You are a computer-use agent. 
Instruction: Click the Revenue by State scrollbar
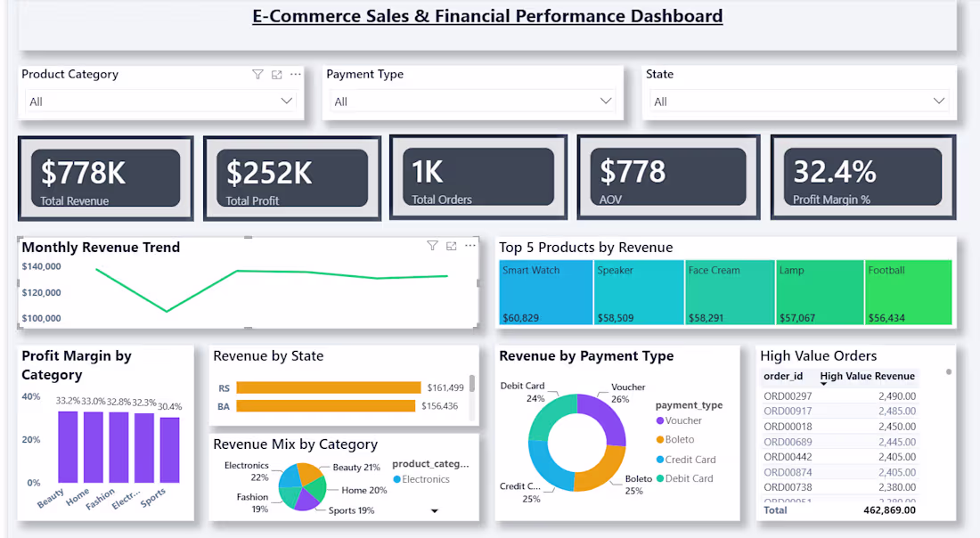[472, 383]
